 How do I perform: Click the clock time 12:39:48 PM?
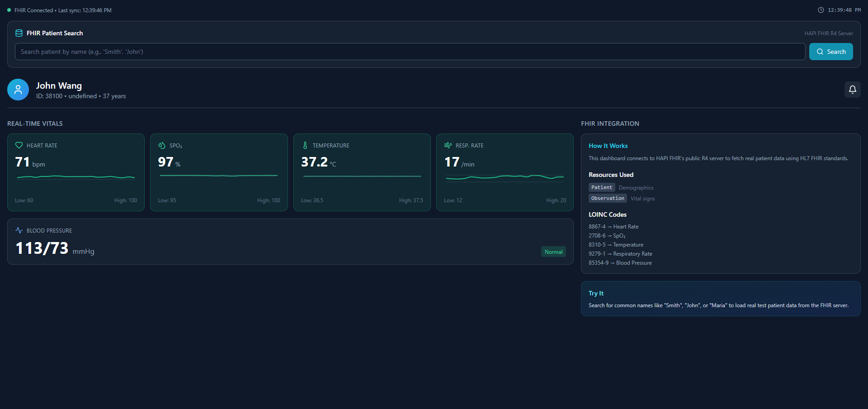click(844, 10)
